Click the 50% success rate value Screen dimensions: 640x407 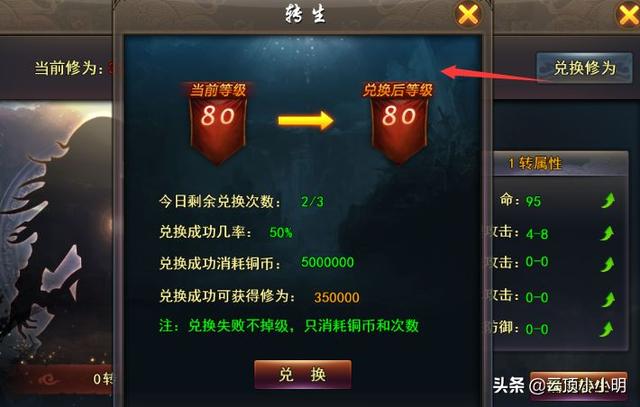(281, 233)
